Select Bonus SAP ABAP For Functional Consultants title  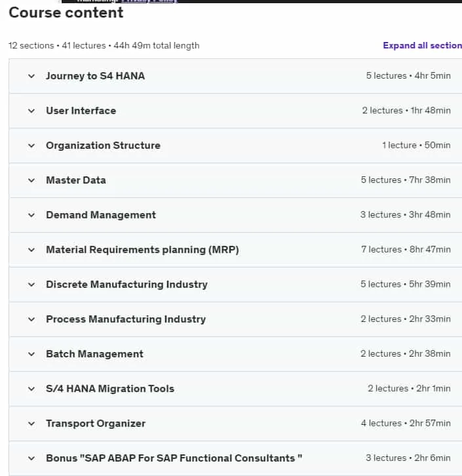tap(174, 458)
